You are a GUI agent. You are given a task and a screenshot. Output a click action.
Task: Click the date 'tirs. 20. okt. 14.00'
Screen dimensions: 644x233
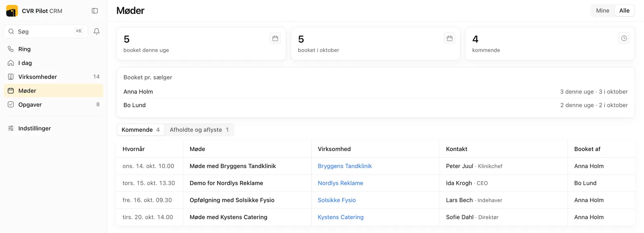tap(148, 217)
